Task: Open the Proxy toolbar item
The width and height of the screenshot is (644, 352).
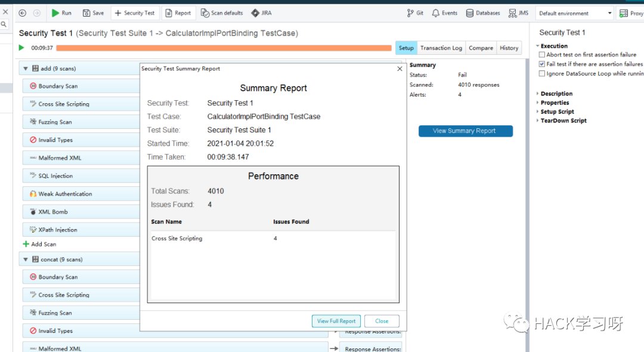Action: (x=631, y=13)
